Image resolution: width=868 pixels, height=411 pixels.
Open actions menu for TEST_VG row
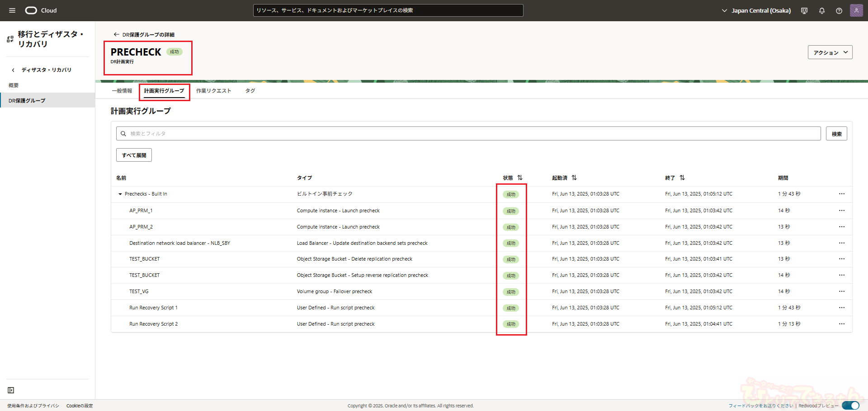841,291
